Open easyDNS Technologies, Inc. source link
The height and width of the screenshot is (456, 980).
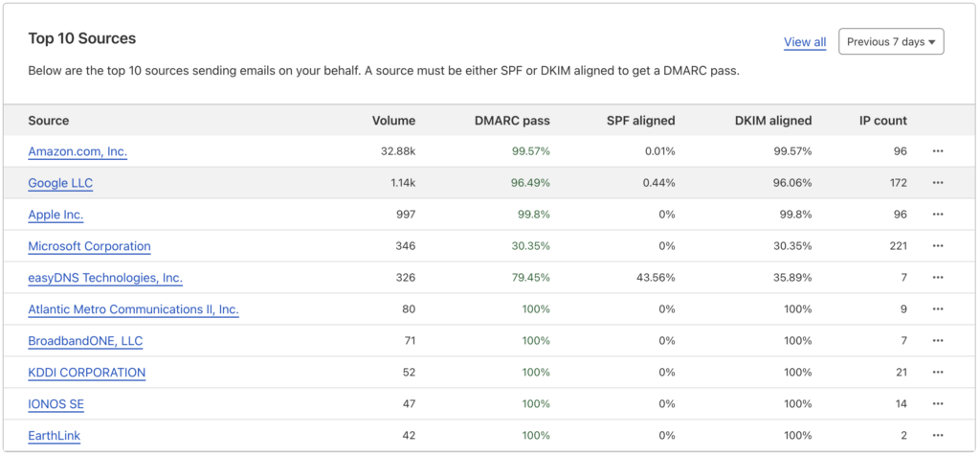pyautogui.click(x=105, y=278)
